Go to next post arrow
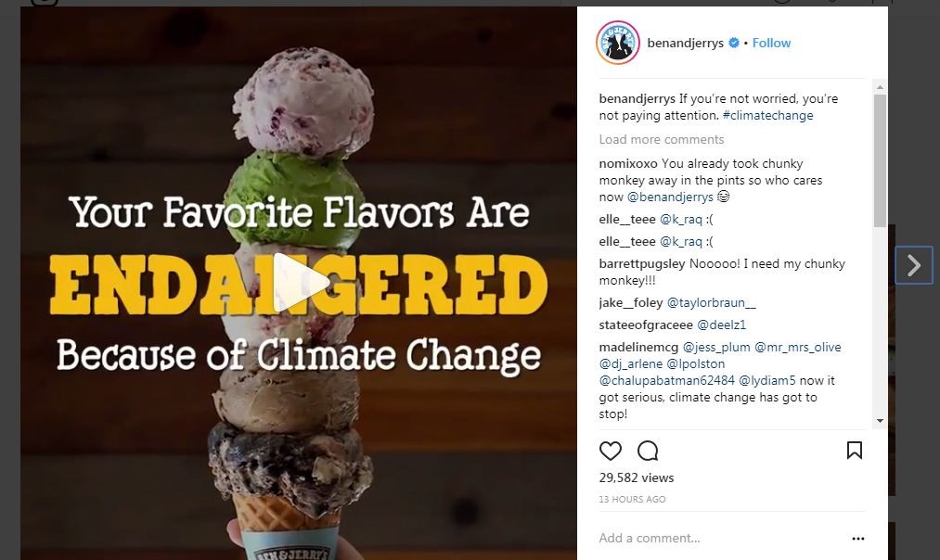The width and height of the screenshot is (940, 560). point(914,266)
